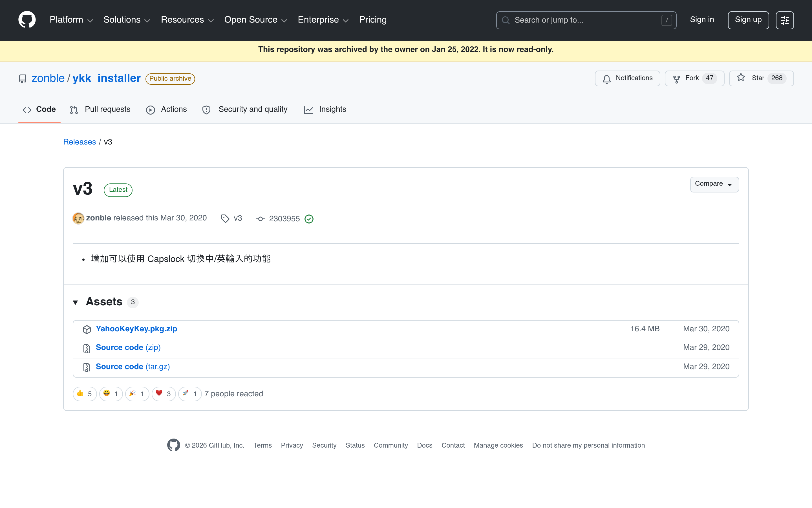Open the Platform menu

point(71,20)
